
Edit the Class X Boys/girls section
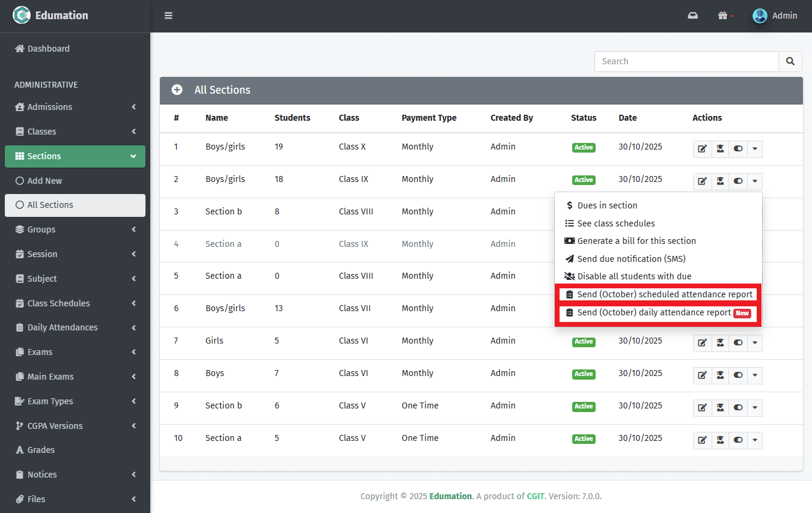coord(702,149)
